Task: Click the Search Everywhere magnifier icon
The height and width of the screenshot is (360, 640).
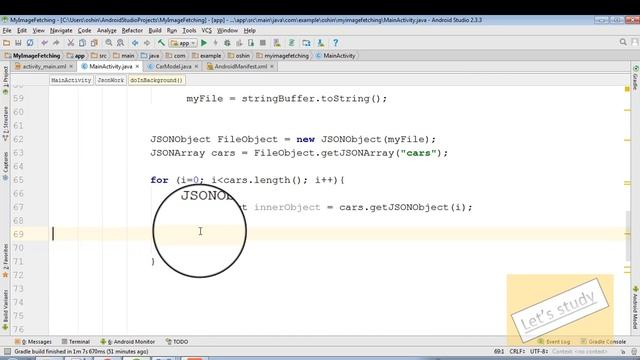Action: pos(623,42)
